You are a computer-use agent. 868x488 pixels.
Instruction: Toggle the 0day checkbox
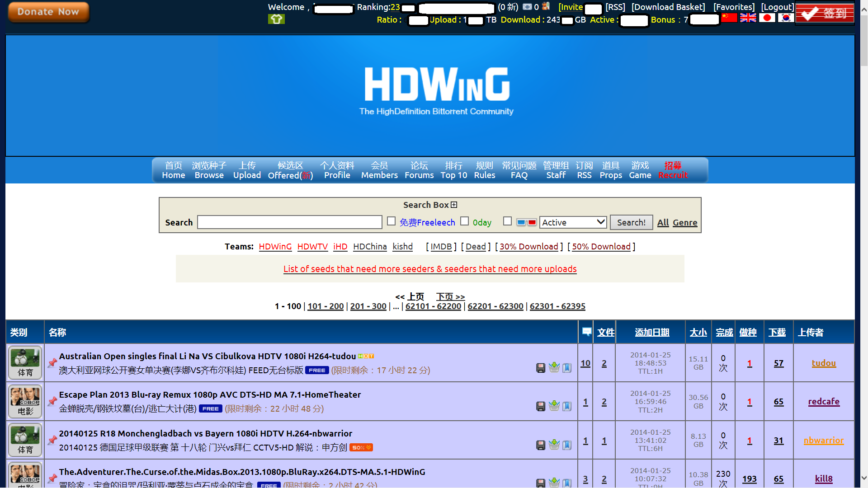tap(465, 221)
